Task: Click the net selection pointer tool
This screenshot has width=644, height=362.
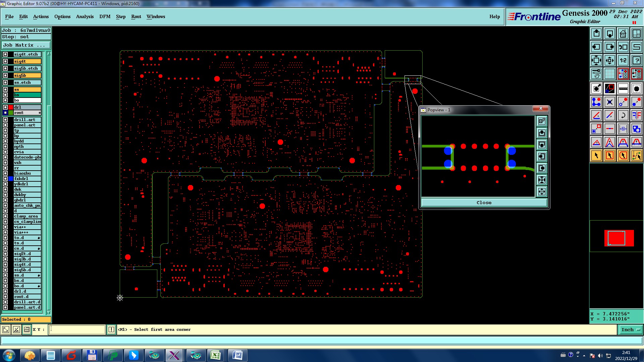Action: (636, 156)
